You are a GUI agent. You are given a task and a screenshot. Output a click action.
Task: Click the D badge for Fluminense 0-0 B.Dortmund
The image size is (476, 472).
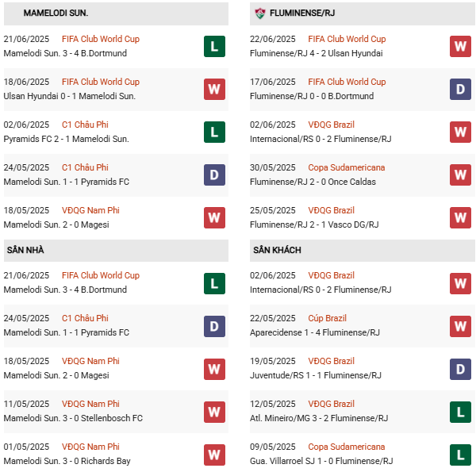pyautogui.click(x=461, y=89)
